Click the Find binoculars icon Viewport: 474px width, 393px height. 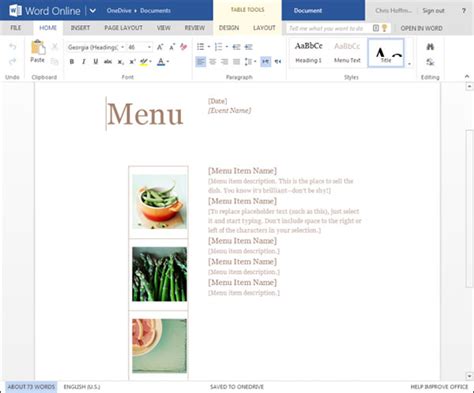(x=430, y=47)
